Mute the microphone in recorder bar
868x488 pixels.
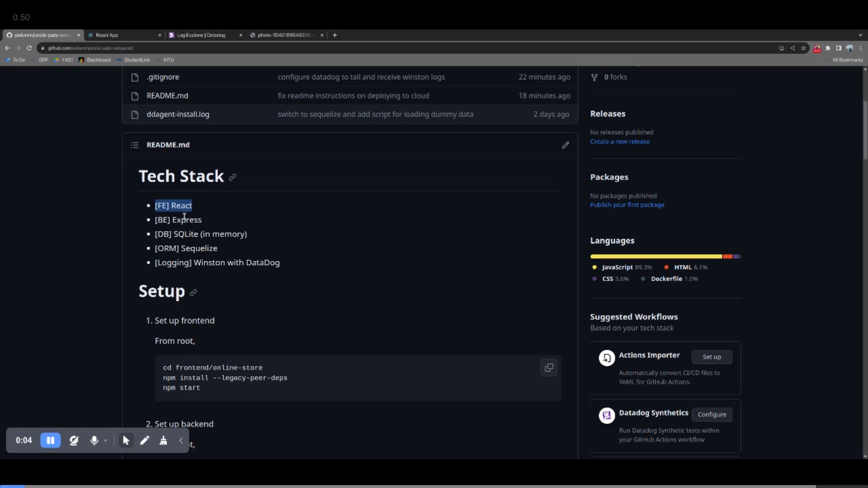[94, 440]
